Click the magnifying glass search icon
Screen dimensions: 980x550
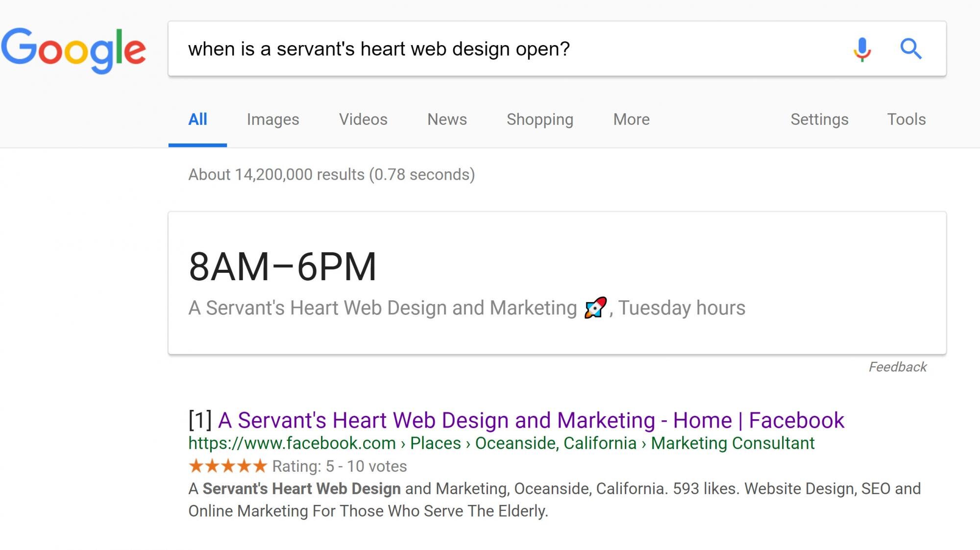click(911, 49)
